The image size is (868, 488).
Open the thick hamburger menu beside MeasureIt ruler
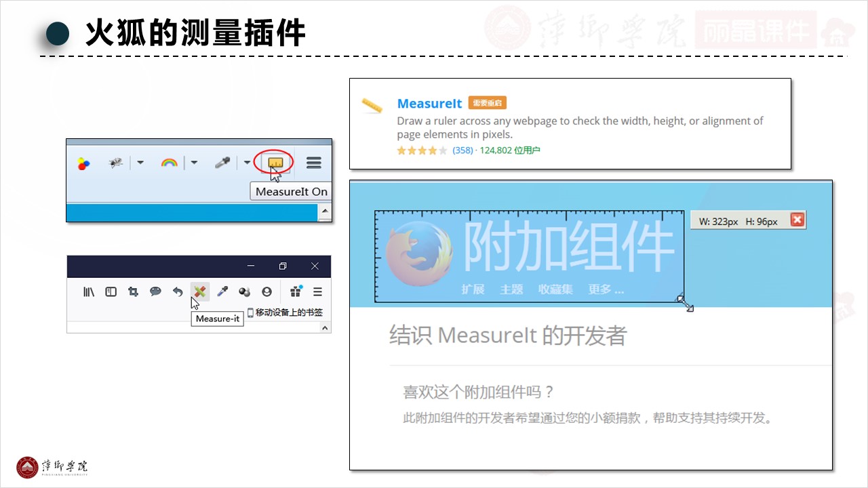point(313,163)
